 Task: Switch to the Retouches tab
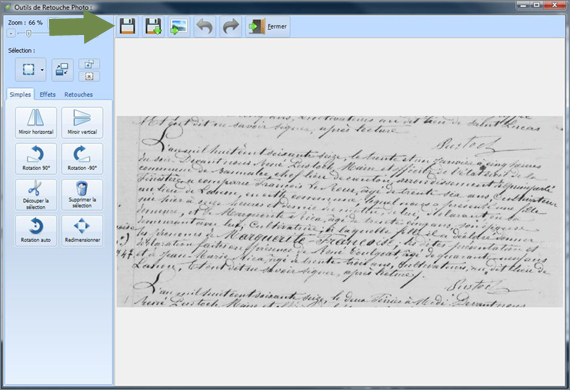click(79, 95)
